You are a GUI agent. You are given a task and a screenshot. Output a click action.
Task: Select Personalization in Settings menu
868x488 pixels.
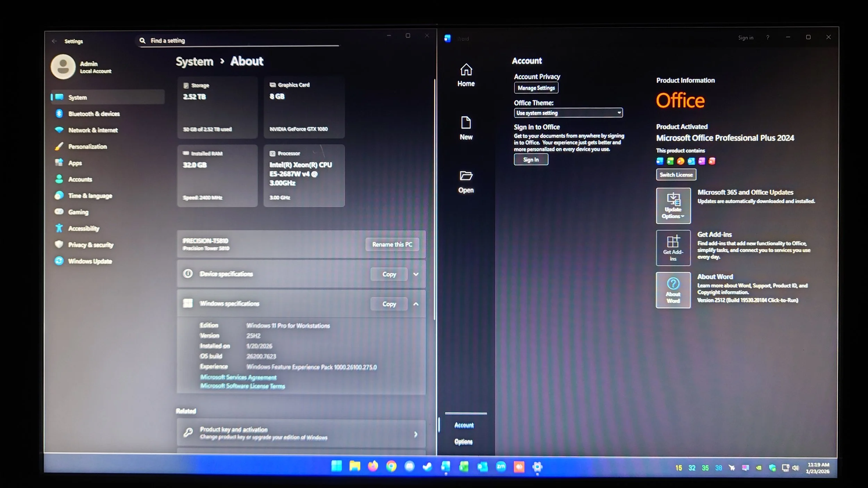click(x=87, y=146)
